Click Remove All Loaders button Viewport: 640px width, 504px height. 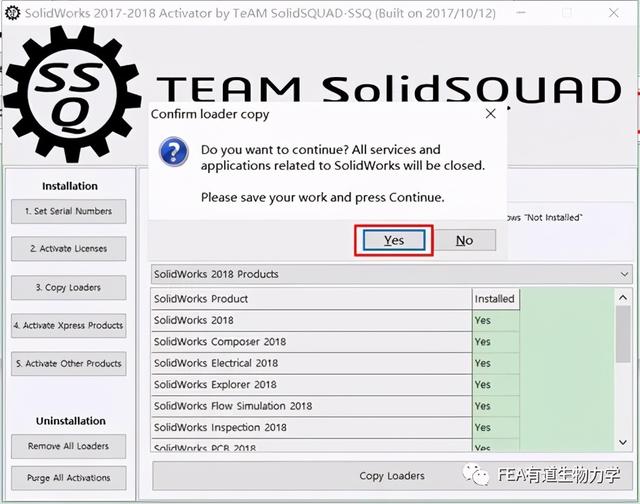coord(69,446)
